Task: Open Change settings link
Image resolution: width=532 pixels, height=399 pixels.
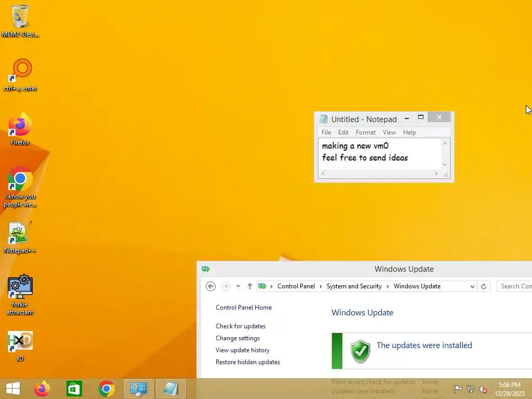Action: tap(237, 338)
